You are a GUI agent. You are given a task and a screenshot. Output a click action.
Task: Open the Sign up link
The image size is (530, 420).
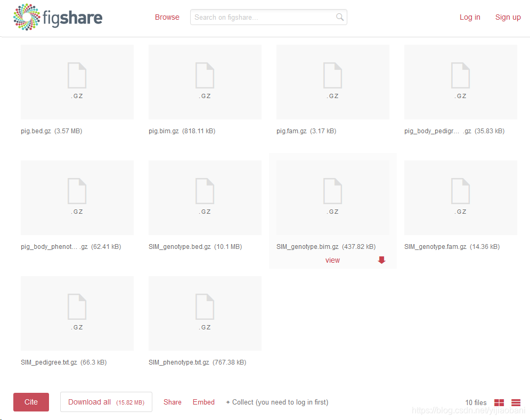pos(508,17)
